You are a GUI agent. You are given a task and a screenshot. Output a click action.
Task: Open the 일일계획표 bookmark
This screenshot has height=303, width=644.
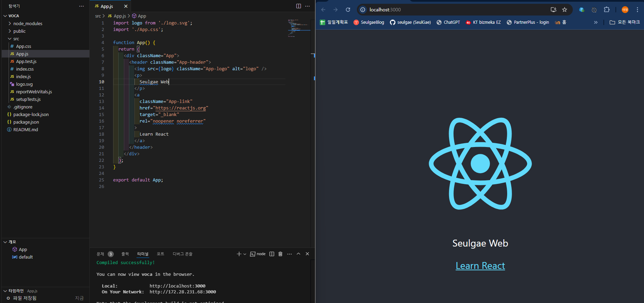(334, 22)
